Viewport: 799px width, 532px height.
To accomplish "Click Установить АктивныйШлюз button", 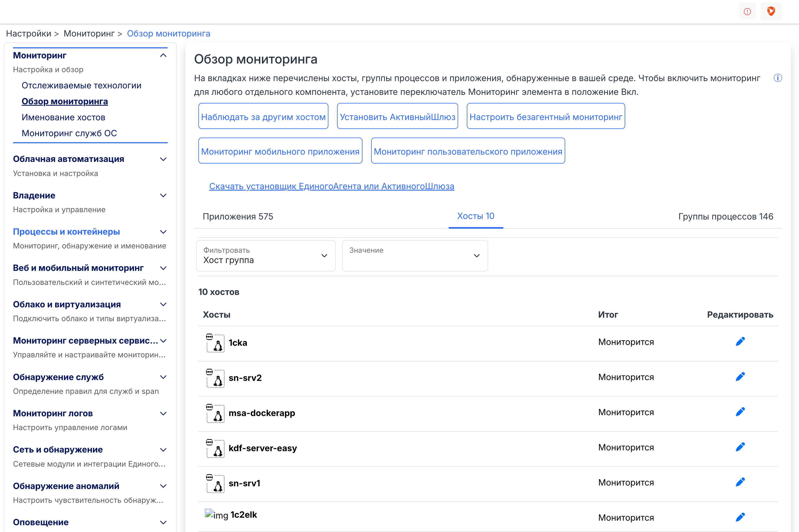I will (397, 117).
